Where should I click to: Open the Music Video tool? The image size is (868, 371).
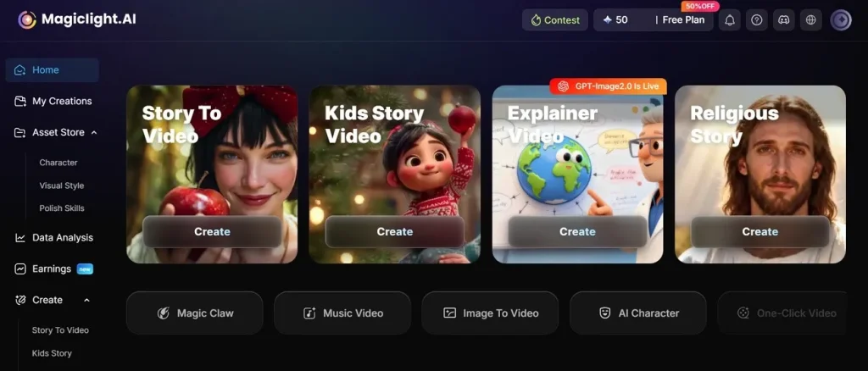pos(342,313)
